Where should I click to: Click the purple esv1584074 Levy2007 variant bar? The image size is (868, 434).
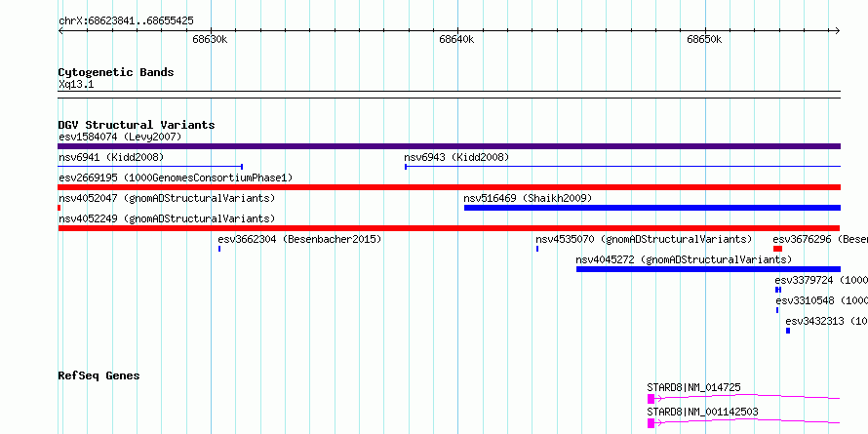tap(449, 146)
